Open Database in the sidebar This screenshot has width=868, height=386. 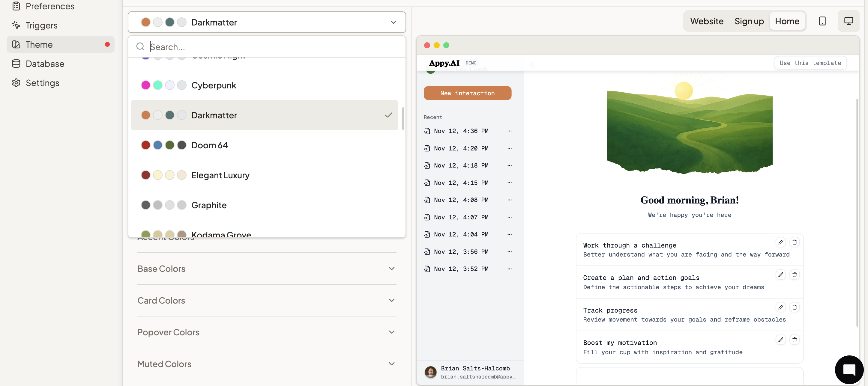(45, 64)
